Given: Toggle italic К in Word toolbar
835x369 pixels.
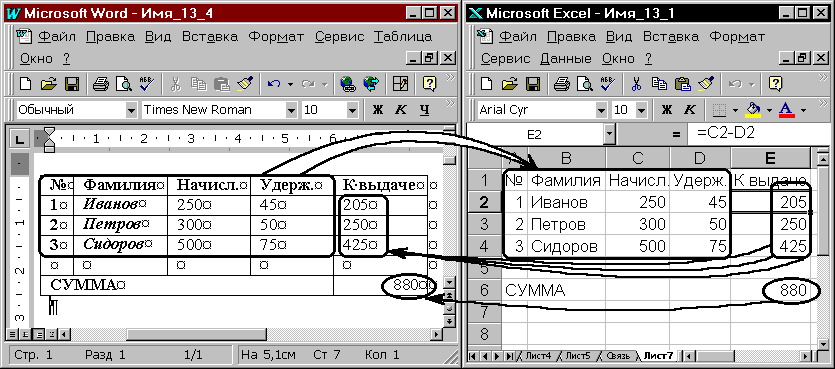Looking at the screenshot, I should click(x=400, y=110).
